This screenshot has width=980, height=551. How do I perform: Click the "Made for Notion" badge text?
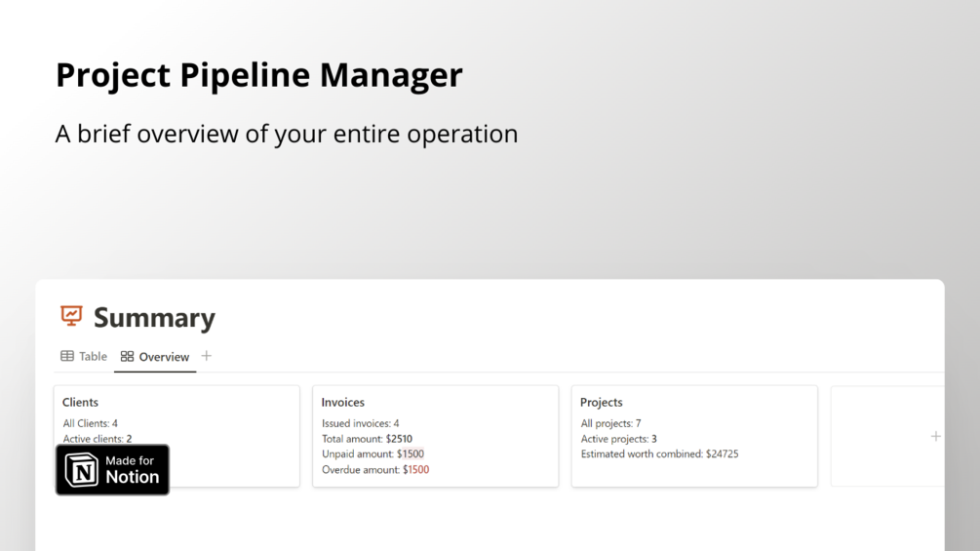(132, 469)
